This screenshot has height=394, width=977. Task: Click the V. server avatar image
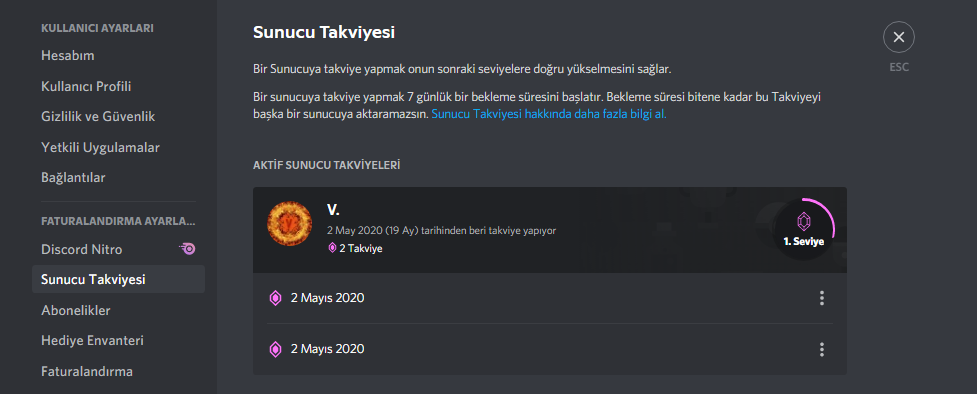pyautogui.click(x=290, y=224)
